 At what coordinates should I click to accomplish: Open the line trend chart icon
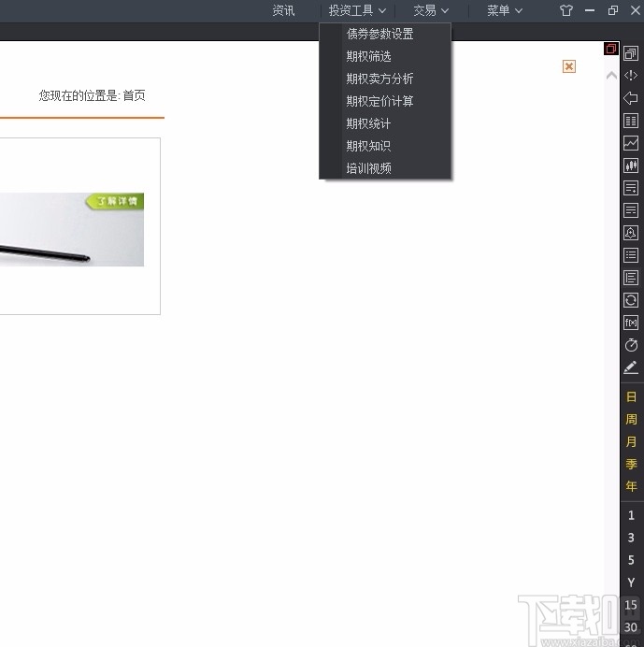(x=631, y=143)
